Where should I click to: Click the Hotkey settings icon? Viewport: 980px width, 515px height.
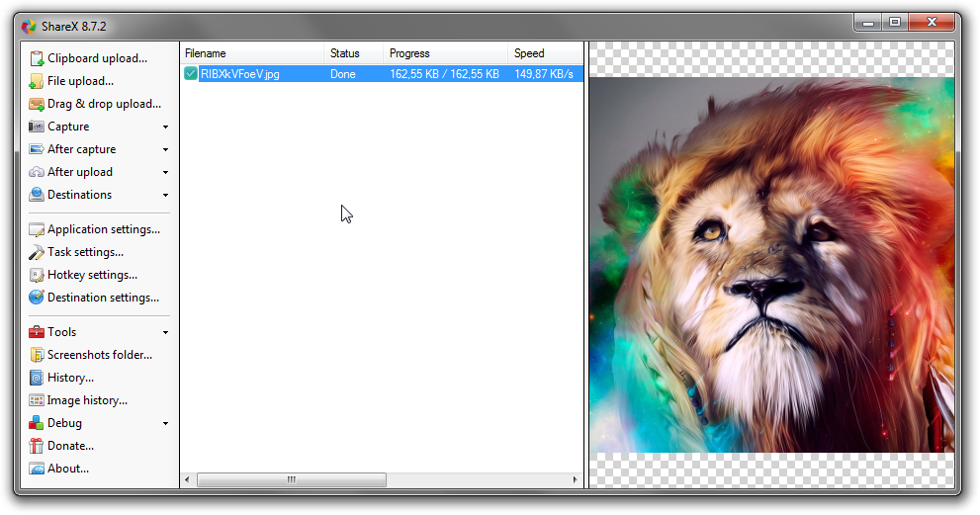[x=37, y=275]
